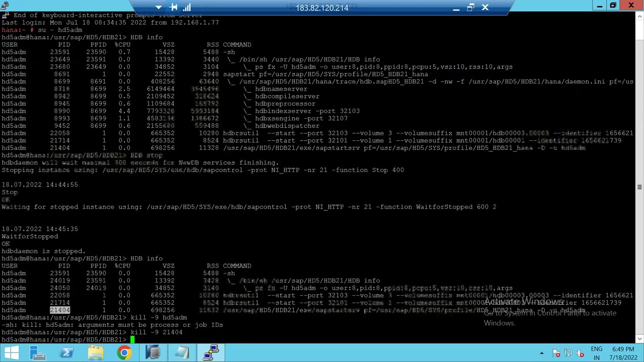Open the chip-icon app in taskbar
Image resolution: width=644 pixels, height=362 pixels.
(153, 352)
